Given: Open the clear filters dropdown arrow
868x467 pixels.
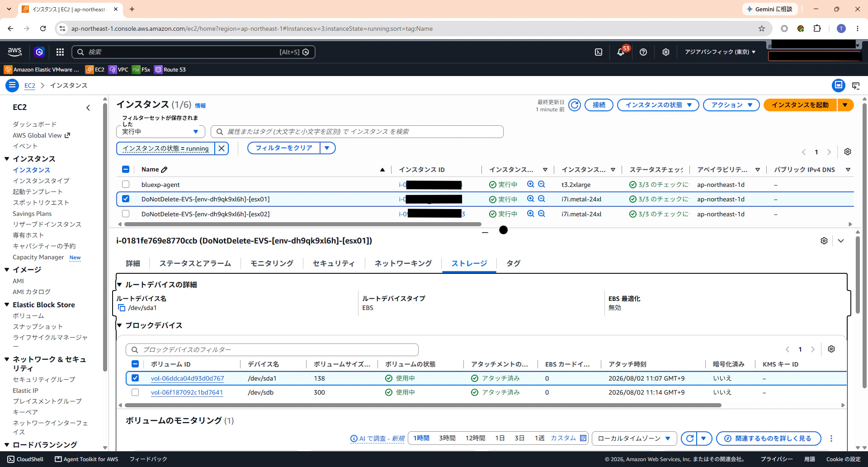Looking at the screenshot, I should pyautogui.click(x=327, y=148).
